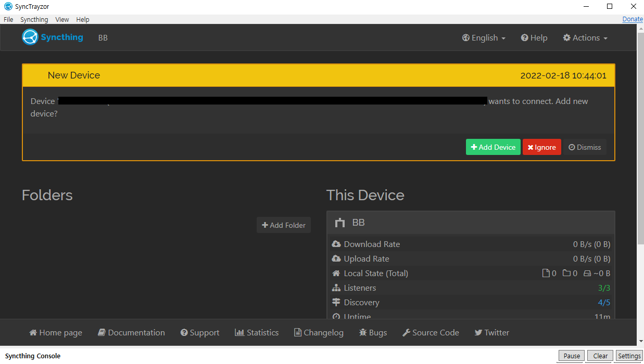This screenshot has height=364, width=644.
Task: Open the Twitter footer link
Action: pyautogui.click(x=492, y=332)
